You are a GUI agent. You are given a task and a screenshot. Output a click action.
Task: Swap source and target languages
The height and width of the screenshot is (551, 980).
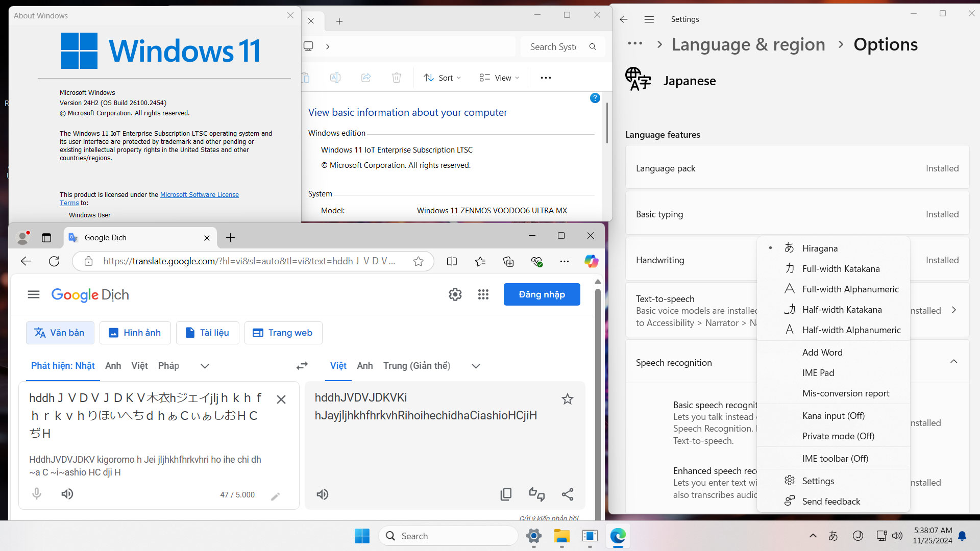coord(302,366)
